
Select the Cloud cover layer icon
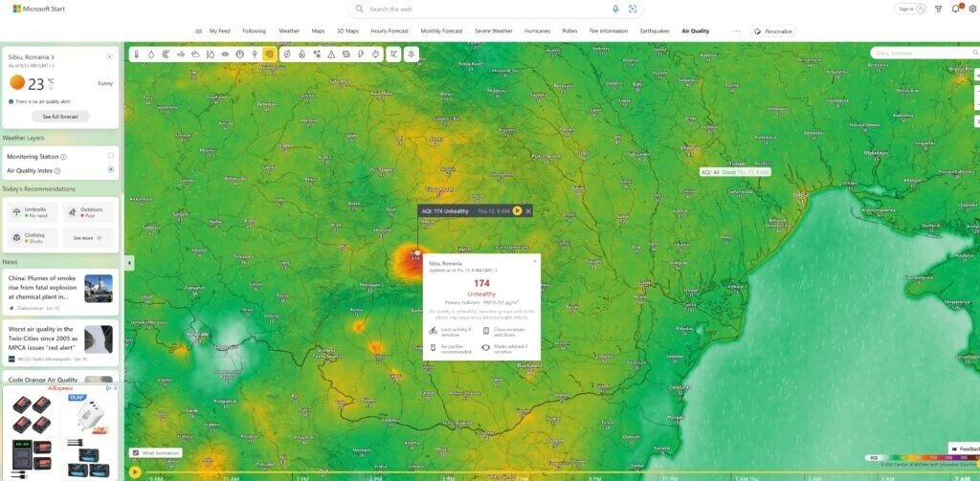point(195,55)
